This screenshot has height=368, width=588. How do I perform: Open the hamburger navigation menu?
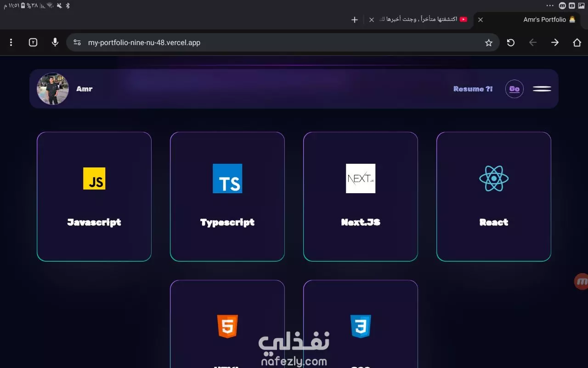click(x=542, y=89)
